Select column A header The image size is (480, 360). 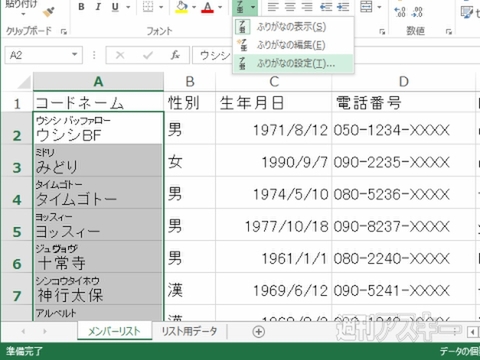[98, 81]
